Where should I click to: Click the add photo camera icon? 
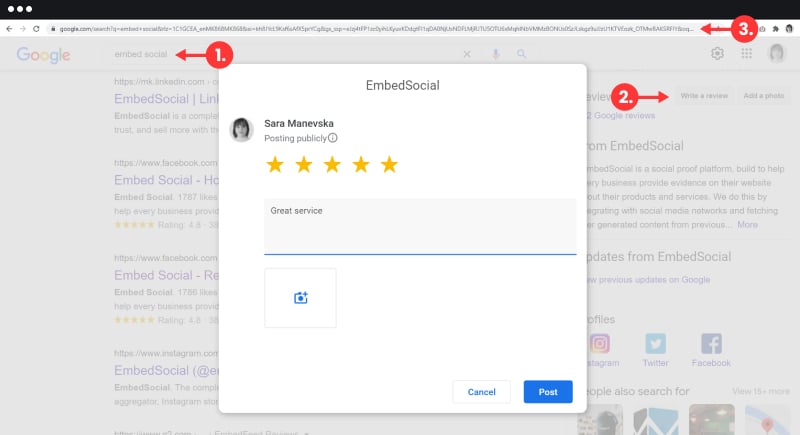pos(301,298)
